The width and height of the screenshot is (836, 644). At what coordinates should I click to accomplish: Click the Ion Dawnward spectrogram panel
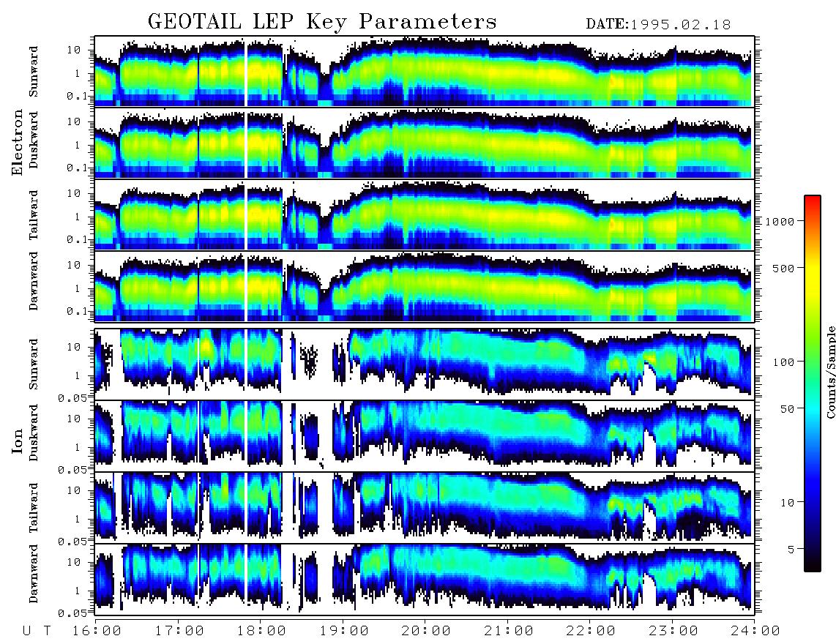point(425,579)
